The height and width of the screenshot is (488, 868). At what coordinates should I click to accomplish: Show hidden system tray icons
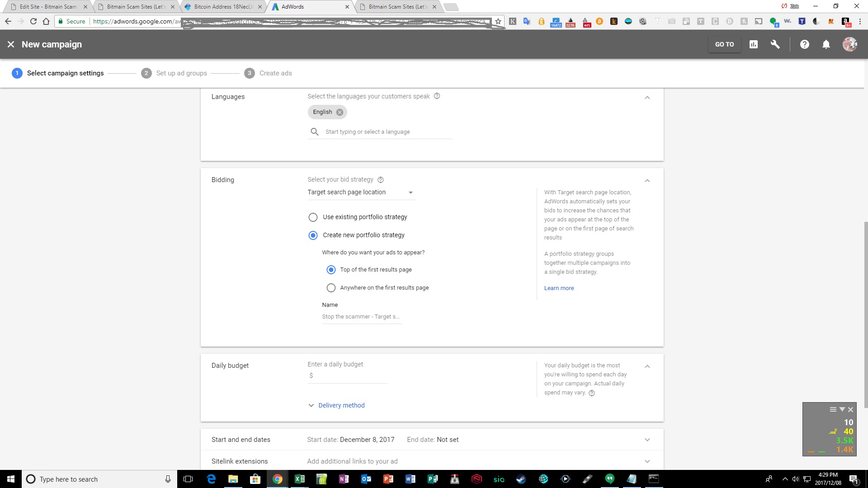(x=785, y=479)
